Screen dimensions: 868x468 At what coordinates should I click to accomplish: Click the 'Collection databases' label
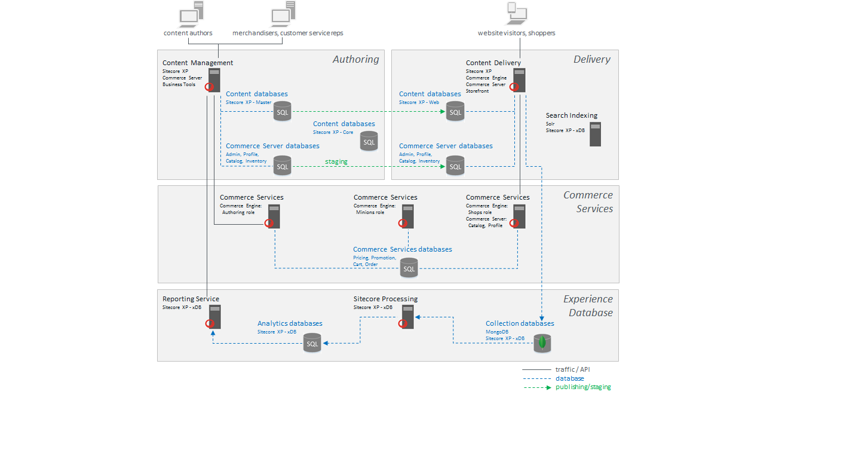520,323
